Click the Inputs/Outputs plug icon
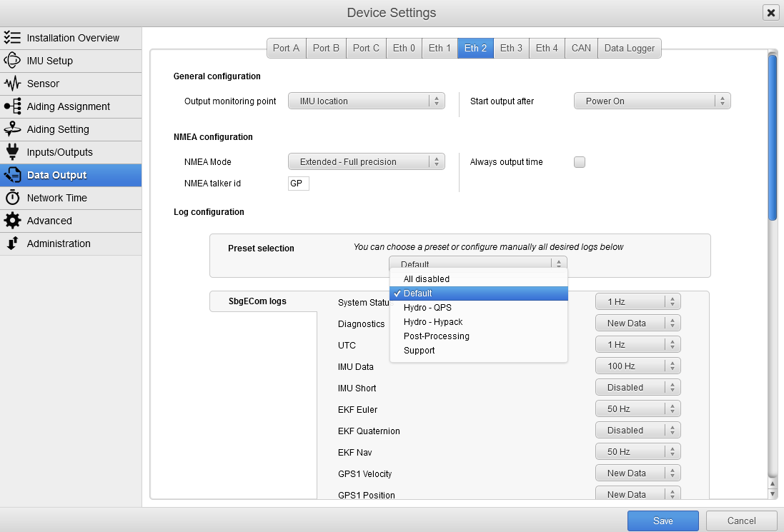Image resolution: width=784 pixels, height=532 pixels. coord(12,152)
